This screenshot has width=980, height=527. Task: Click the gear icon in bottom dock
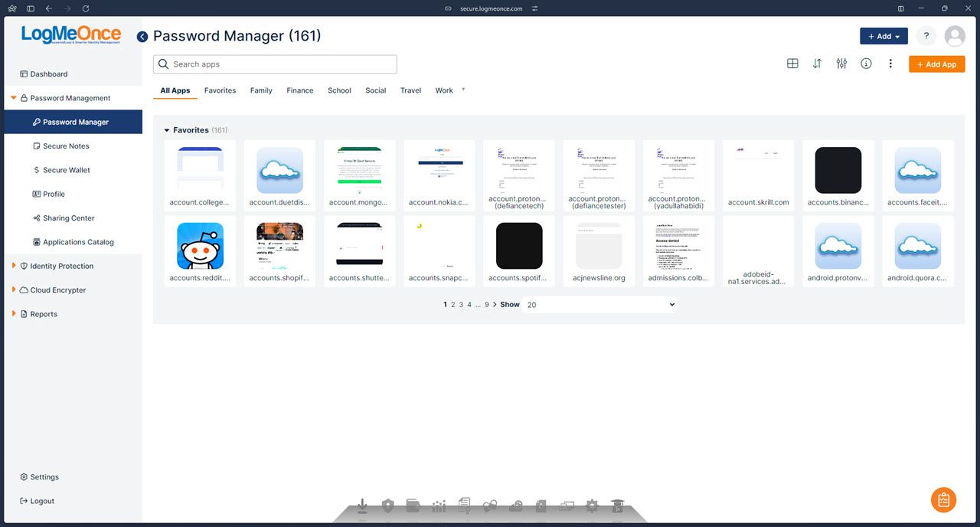click(591, 506)
